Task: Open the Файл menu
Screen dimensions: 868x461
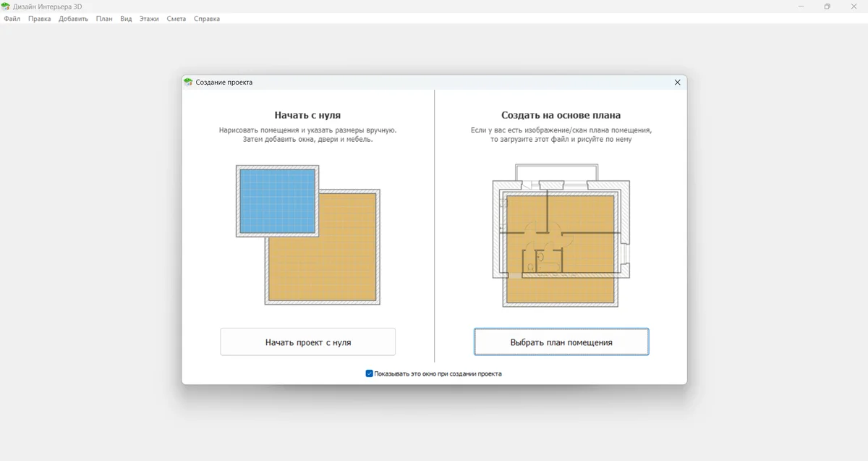Action: point(12,19)
